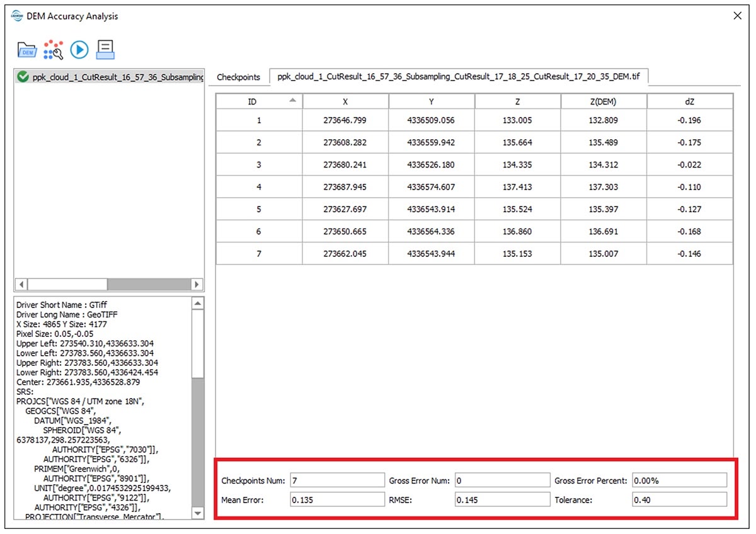
Task: Sort table by ID column header
Action: pos(259,101)
